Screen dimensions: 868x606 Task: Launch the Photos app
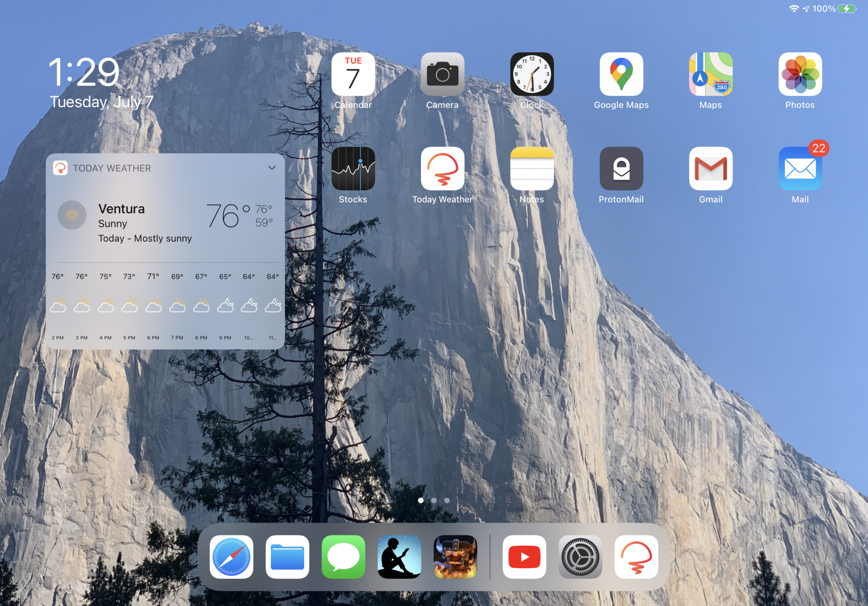tap(800, 74)
